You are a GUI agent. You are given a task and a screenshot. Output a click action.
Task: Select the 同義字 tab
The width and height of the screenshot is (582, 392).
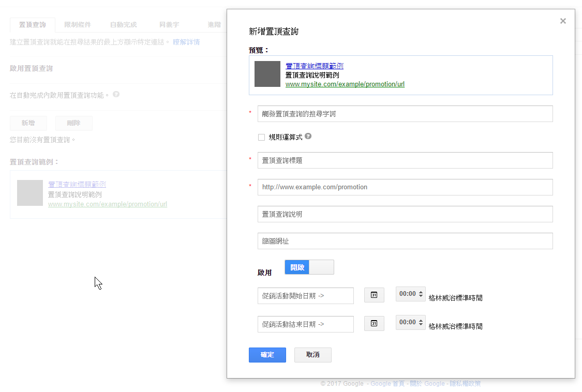[169, 23]
